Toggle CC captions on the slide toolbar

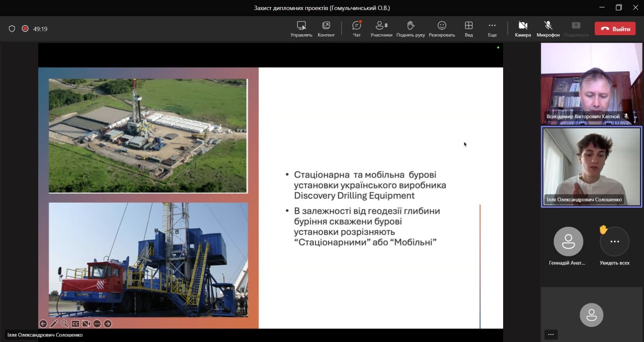tap(75, 323)
